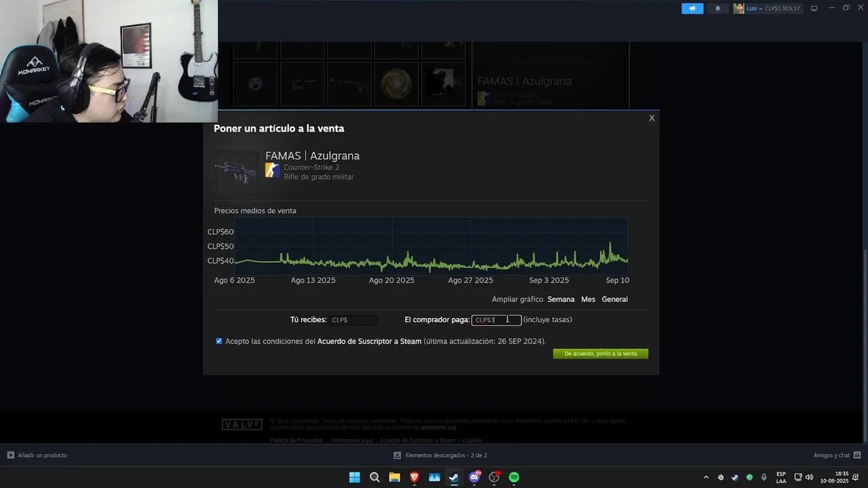Screen dimensions: 868x488
Task: Expand hidden system tray icons chevron
Action: tap(706, 477)
